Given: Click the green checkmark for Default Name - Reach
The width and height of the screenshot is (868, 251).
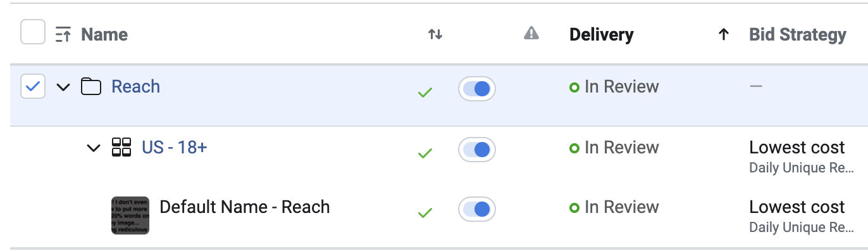Looking at the screenshot, I should point(425,212).
